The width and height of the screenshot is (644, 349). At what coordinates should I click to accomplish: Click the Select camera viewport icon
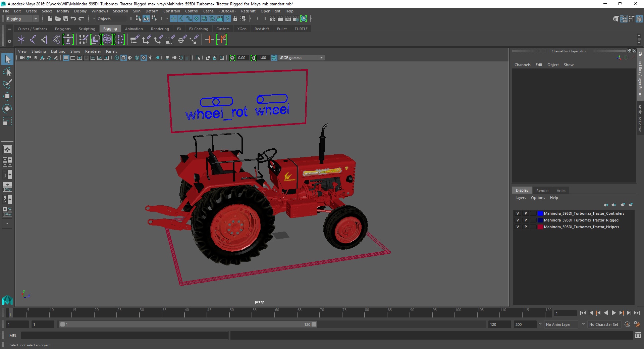[x=22, y=58]
